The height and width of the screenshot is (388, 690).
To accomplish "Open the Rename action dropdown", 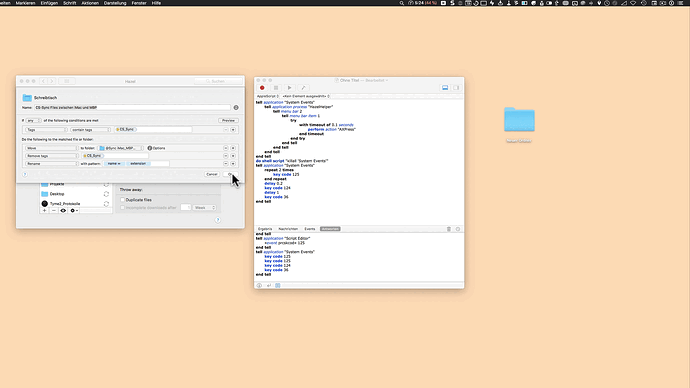I will [51, 164].
